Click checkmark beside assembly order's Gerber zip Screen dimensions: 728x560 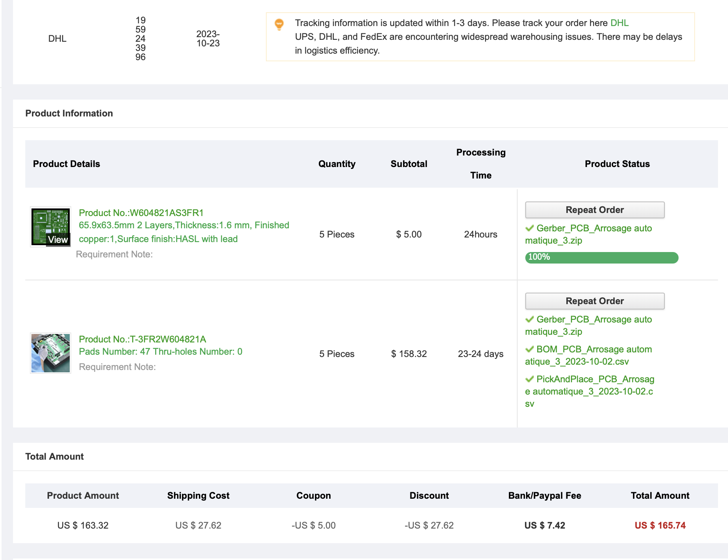tap(530, 319)
